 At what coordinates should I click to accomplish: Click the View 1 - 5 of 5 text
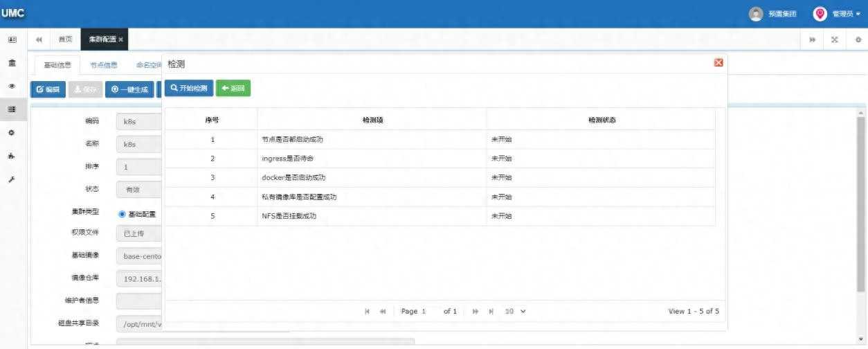(x=694, y=312)
